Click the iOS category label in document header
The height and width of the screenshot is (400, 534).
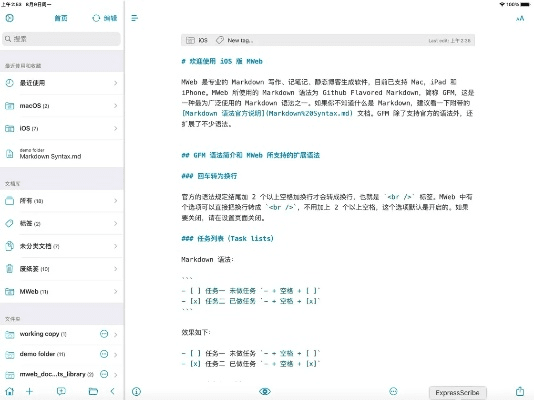203,41
